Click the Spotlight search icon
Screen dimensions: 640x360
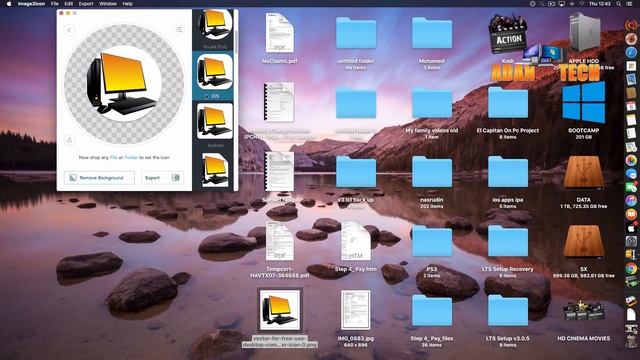click(x=619, y=4)
